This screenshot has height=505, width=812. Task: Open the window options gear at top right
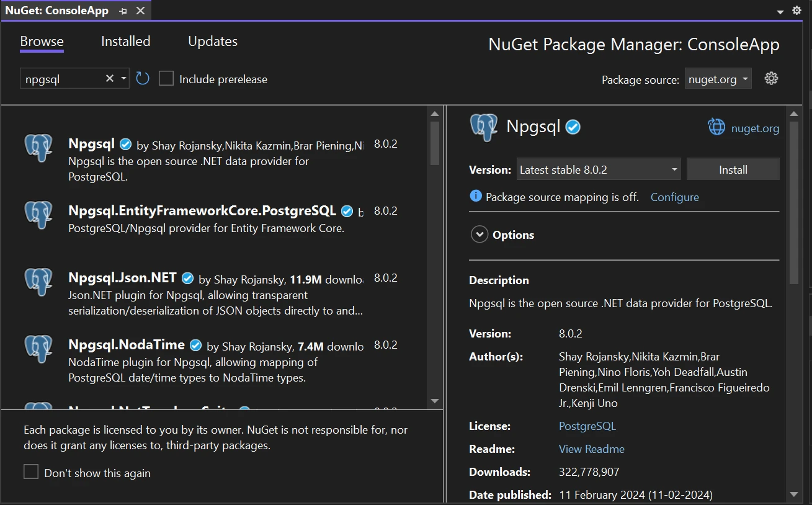coord(797,11)
